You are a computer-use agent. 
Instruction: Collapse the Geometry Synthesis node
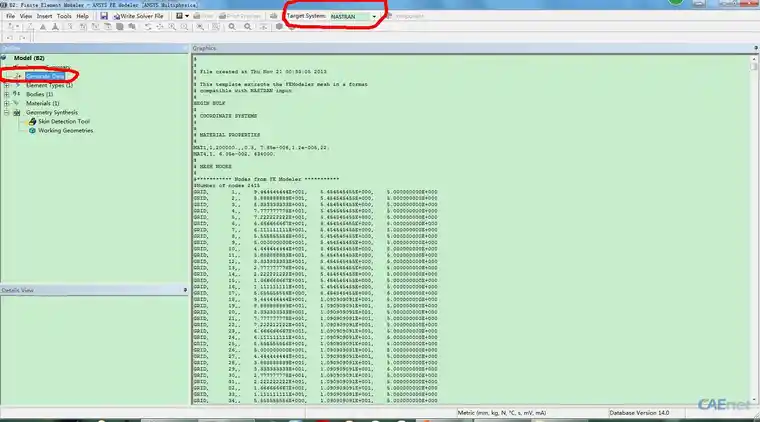pyautogui.click(x=7, y=112)
